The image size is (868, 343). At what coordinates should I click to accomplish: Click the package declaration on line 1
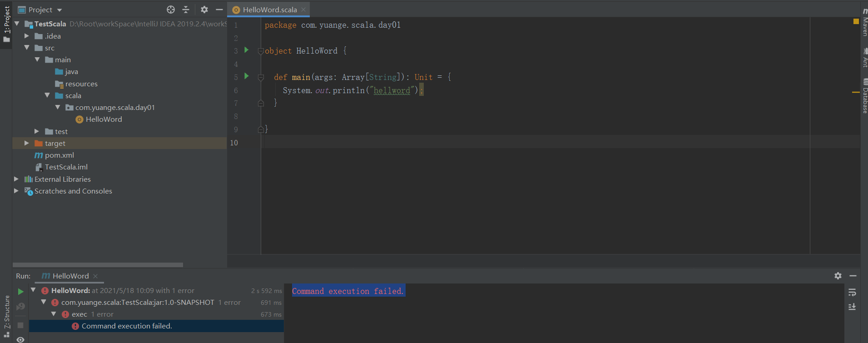point(332,25)
